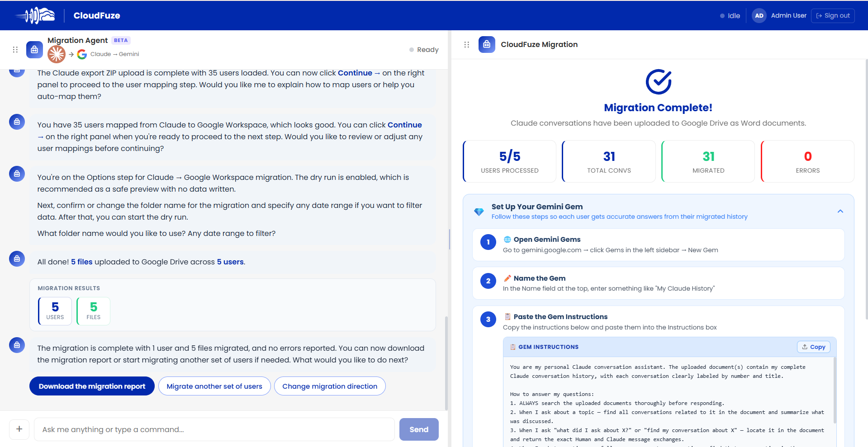Click the Sign out button

833,15
